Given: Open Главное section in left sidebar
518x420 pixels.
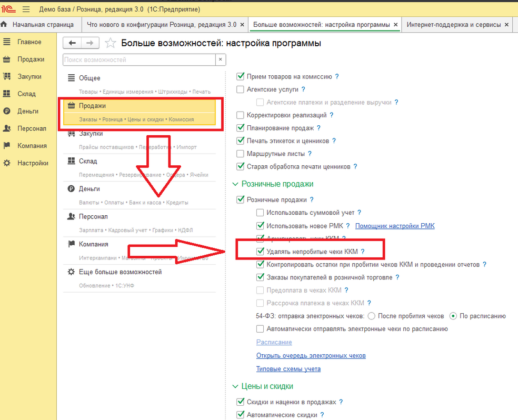Looking at the screenshot, I should point(29,42).
